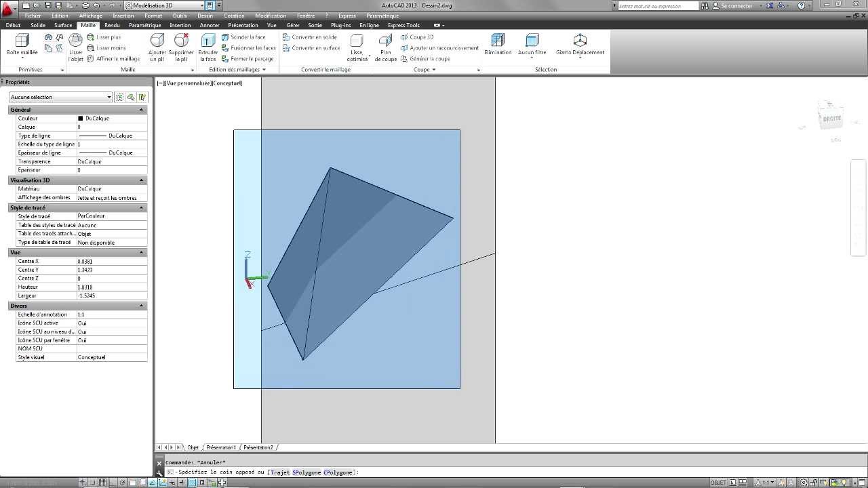Image resolution: width=868 pixels, height=488 pixels.
Task: Click the Gizmo Déplacement icon
Action: point(580,45)
